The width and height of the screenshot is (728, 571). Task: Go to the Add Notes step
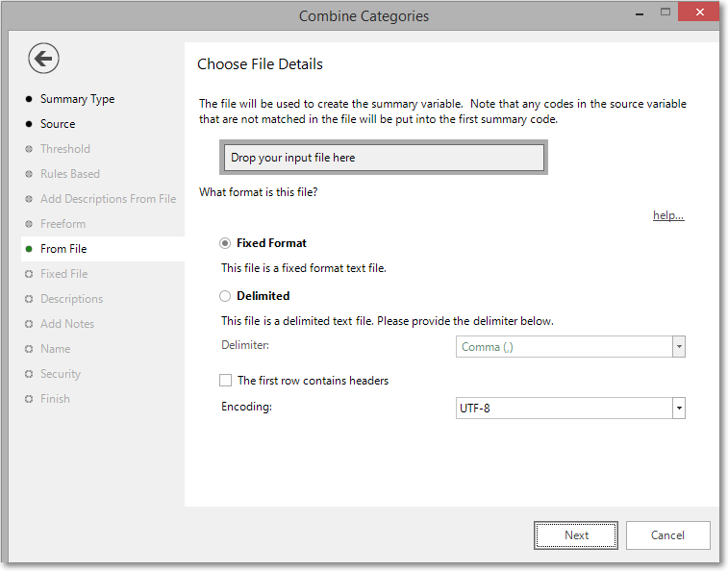click(x=67, y=324)
